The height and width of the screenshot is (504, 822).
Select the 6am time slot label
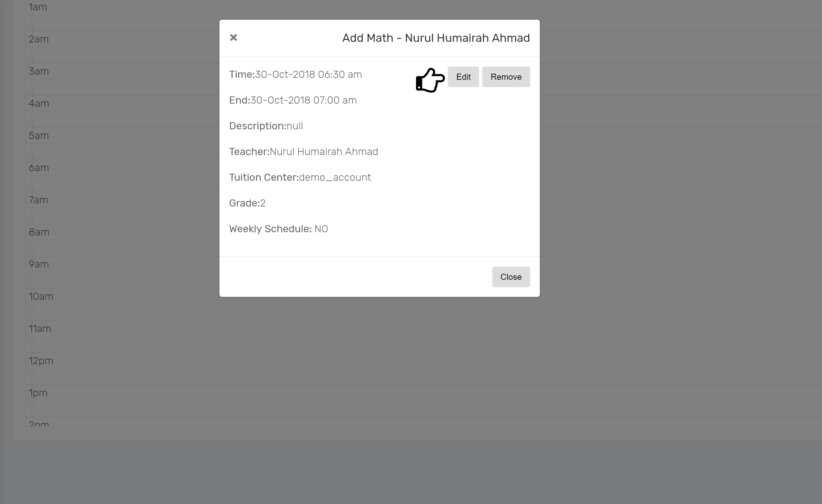pos(39,168)
